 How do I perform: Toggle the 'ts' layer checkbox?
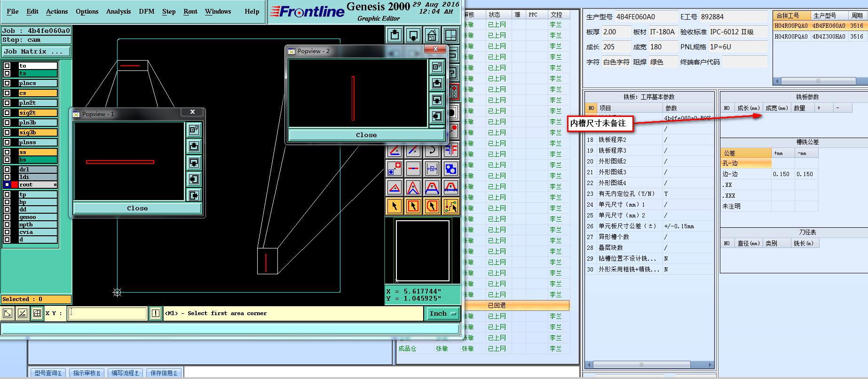[7, 73]
